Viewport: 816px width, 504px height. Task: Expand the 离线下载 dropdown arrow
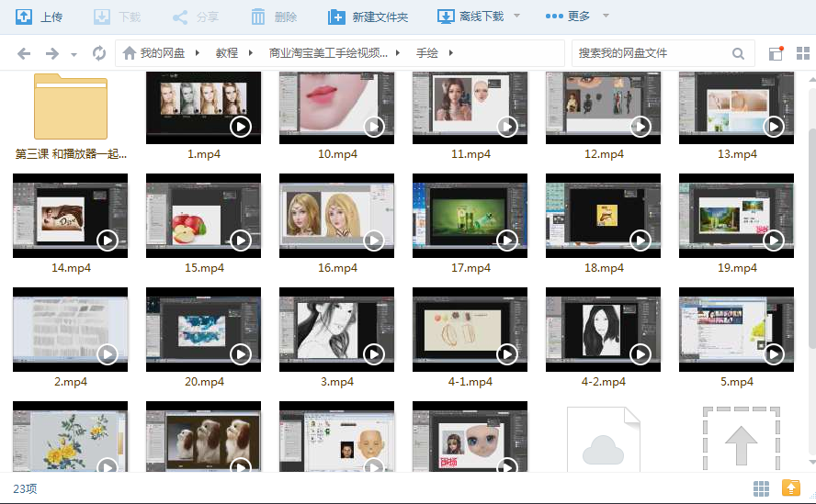click(x=516, y=17)
